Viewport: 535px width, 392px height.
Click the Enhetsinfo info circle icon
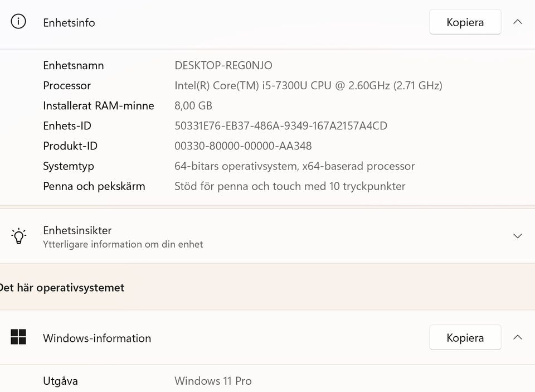tap(18, 22)
